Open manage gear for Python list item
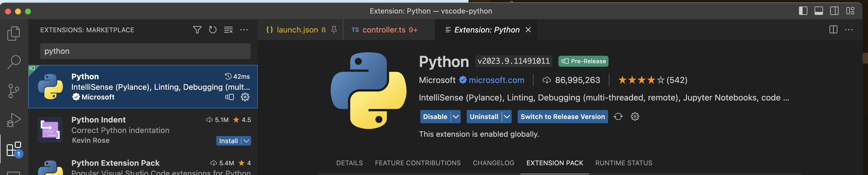This screenshot has height=175, width=868. pyautogui.click(x=245, y=97)
